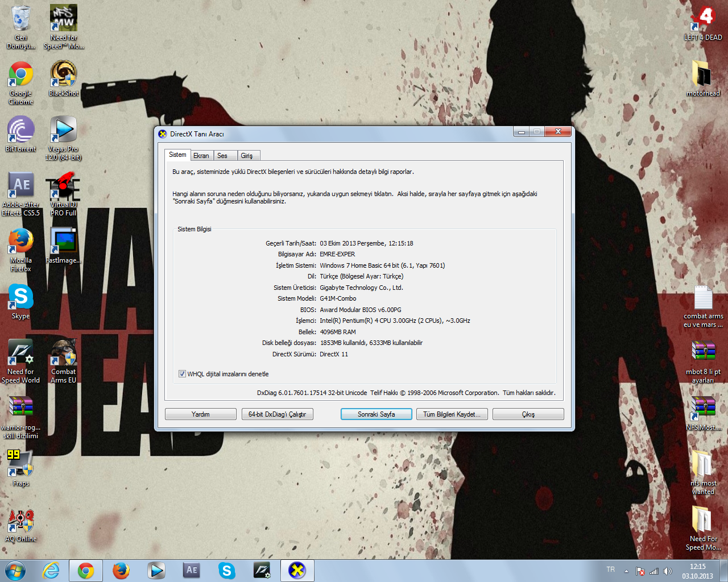Select LEFT 4 DEAD desktop icon
This screenshot has height=582, width=728.
(703, 24)
